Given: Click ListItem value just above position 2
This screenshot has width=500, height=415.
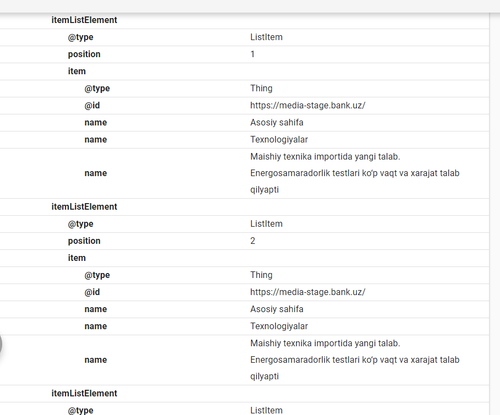Looking at the screenshot, I should pos(266,224).
